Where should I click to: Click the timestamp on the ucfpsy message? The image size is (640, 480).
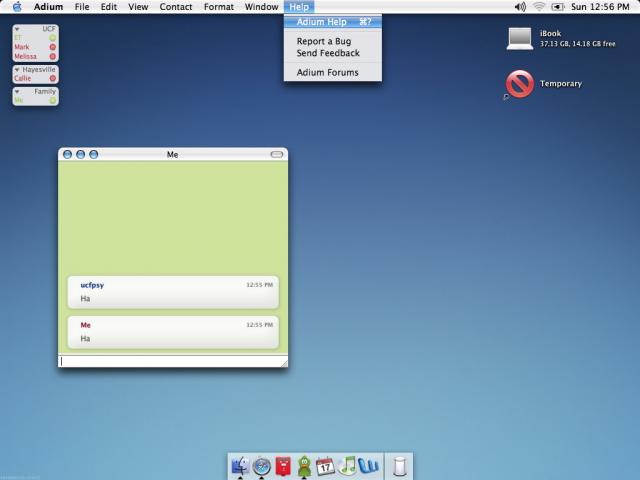point(260,285)
